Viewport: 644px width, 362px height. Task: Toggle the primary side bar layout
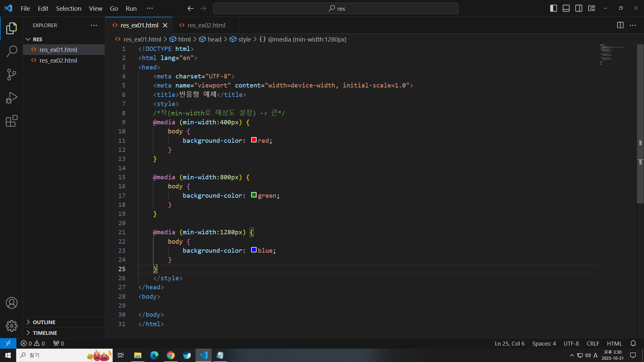click(x=553, y=8)
